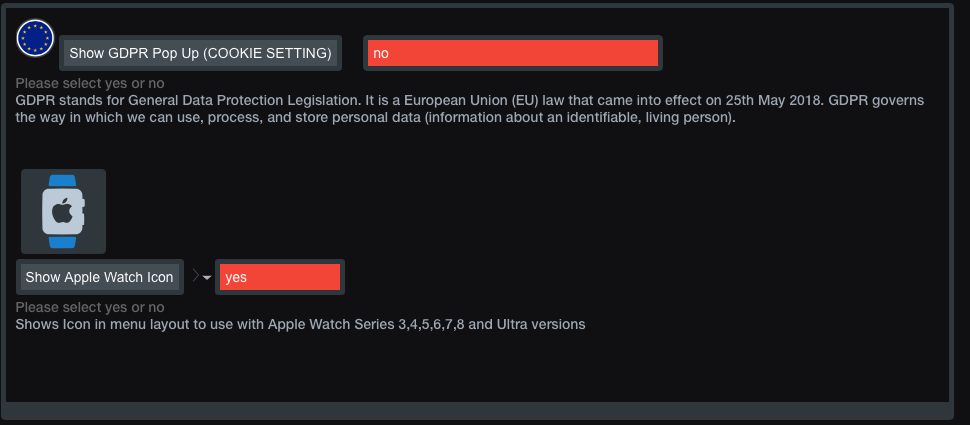Click the gray bar along the panel bottom

click(x=478, y=410)
